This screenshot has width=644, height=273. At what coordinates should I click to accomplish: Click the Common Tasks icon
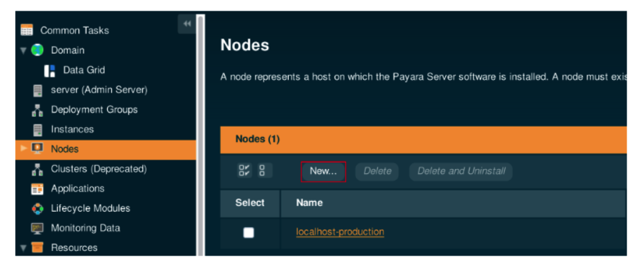[27, 30]
